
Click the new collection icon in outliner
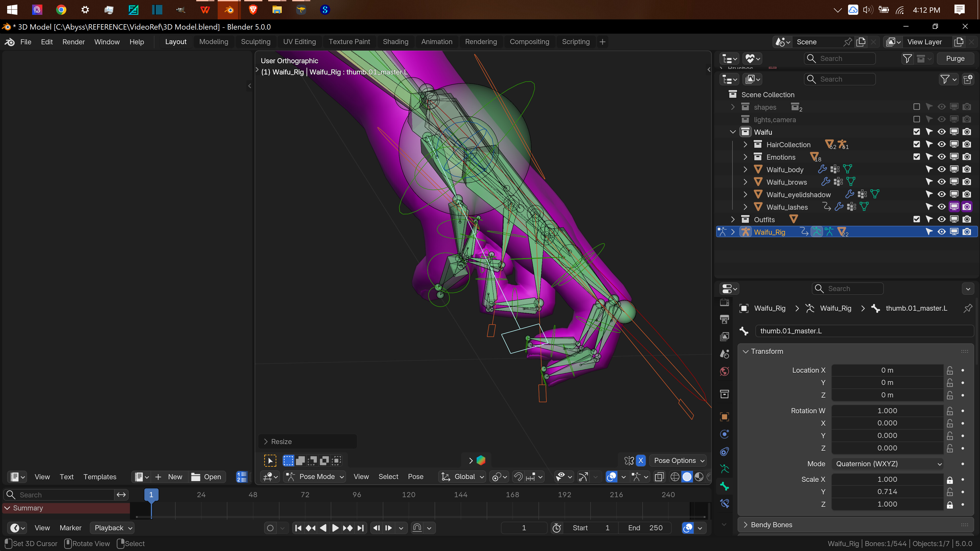968,79
